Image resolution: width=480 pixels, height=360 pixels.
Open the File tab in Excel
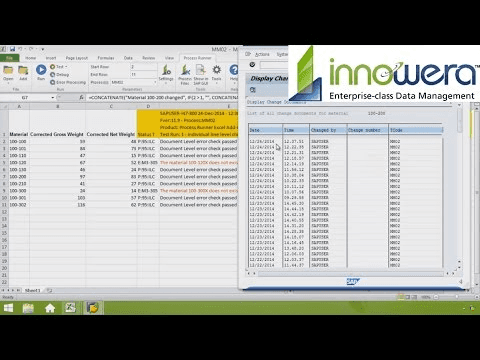coord(10,58)
